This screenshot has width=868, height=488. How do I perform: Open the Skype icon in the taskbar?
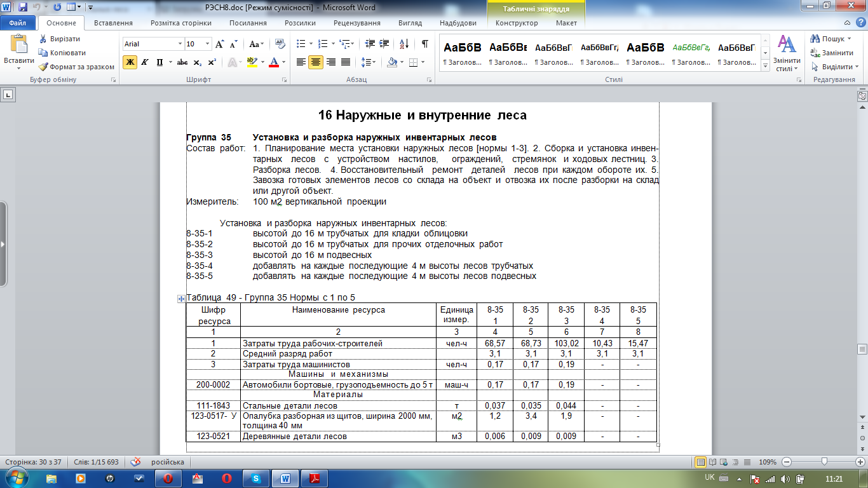pos(256,478)
